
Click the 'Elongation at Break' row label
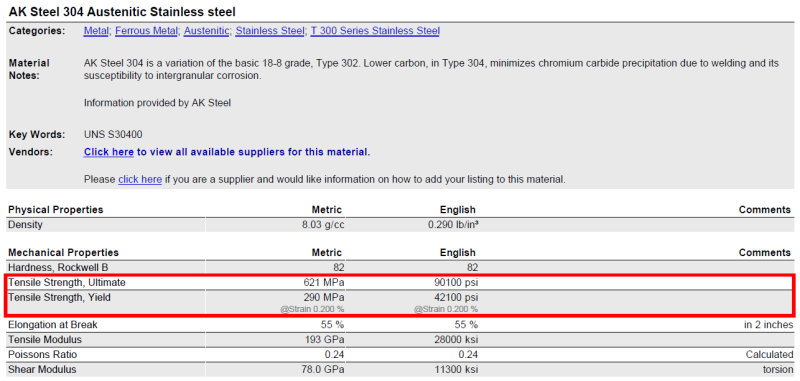coord(53,324)
